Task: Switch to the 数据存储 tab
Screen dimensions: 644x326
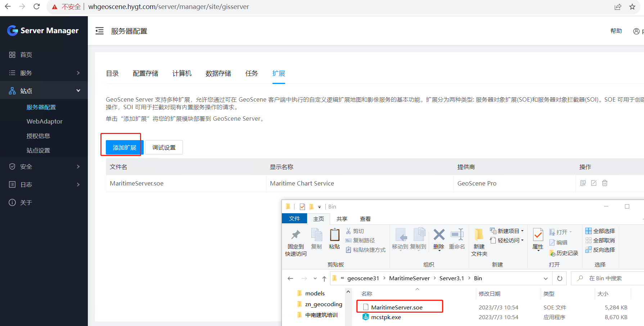Action: coord(218,73)
